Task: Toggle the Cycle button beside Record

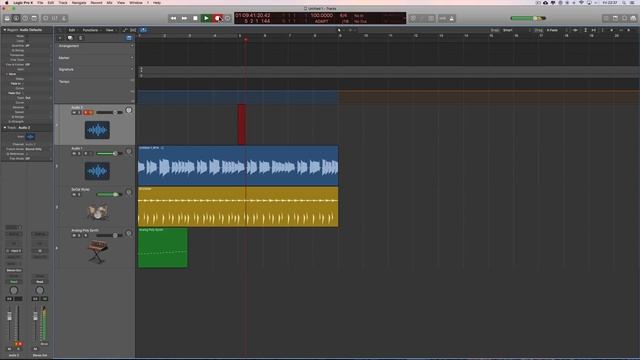Action: (x=228, y=18)
